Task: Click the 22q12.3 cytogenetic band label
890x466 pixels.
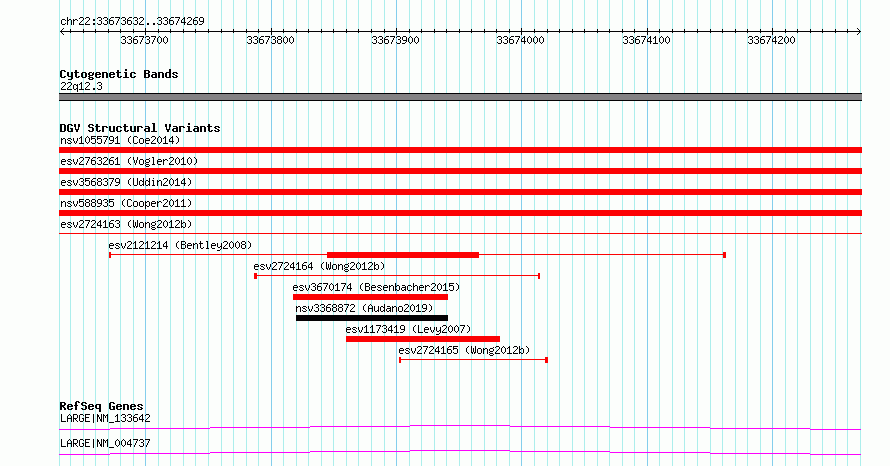Action: pyautogui.click(x=81, y=86)
